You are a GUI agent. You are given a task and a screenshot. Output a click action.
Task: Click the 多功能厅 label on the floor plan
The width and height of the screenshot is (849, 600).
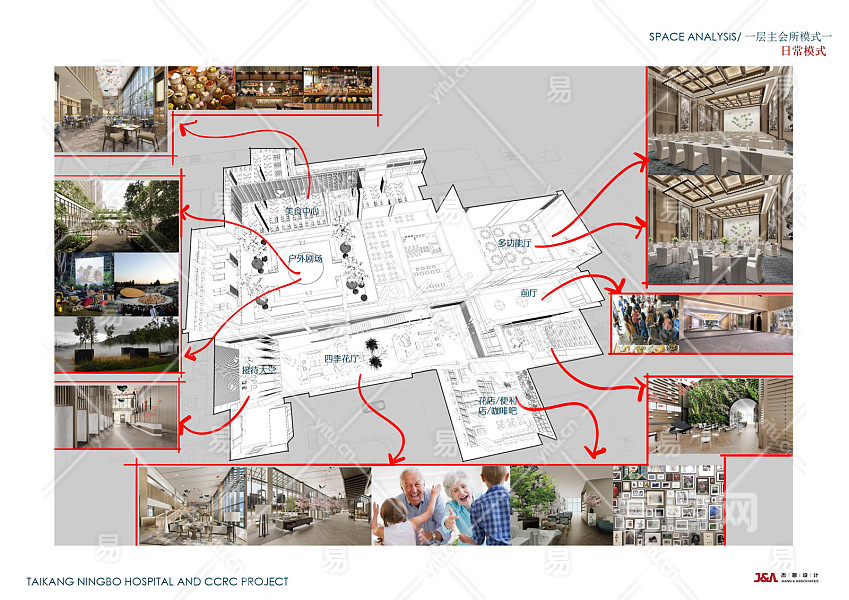[x=514, y=244]
